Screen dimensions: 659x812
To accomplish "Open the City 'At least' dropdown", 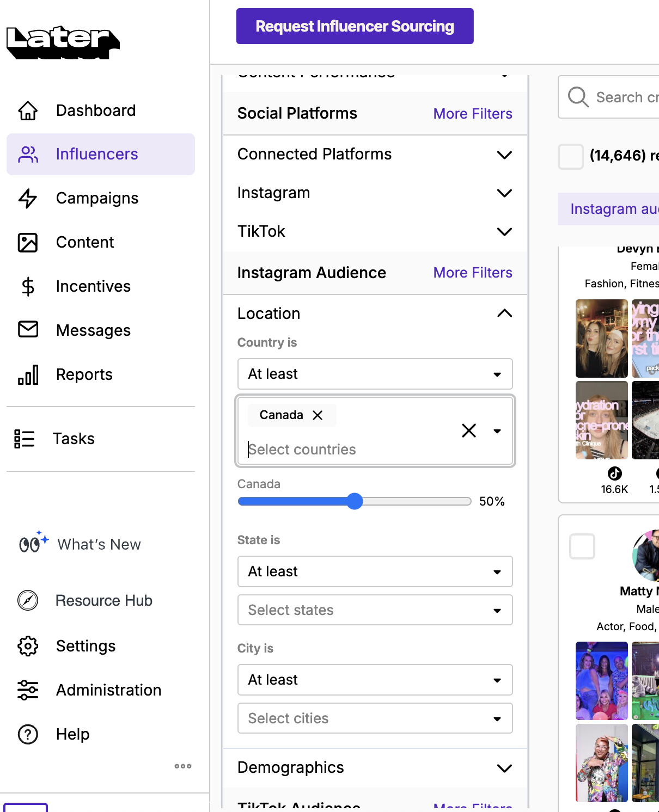I will [x=375, y=680].
